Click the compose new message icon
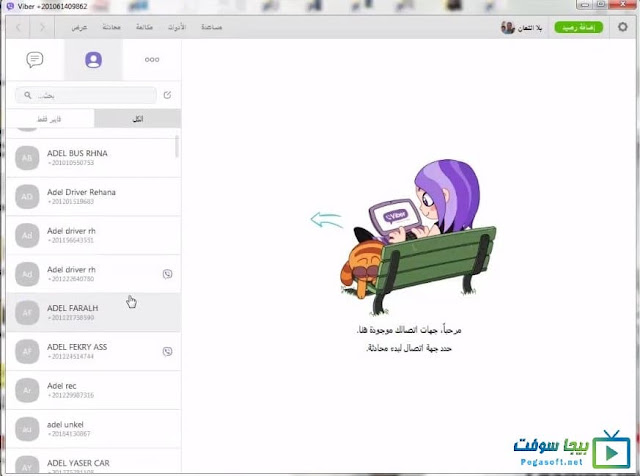Screen dimensions: 640x476 coord(167,95)
